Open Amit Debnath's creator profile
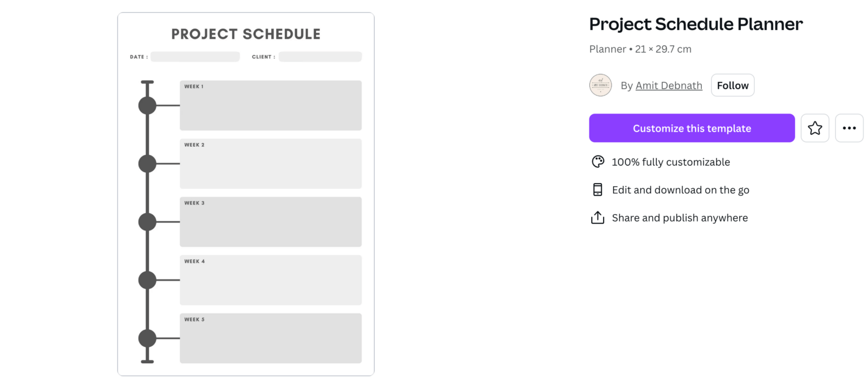Viewport: 868px width, 383px height. click(x=669, y=85)
